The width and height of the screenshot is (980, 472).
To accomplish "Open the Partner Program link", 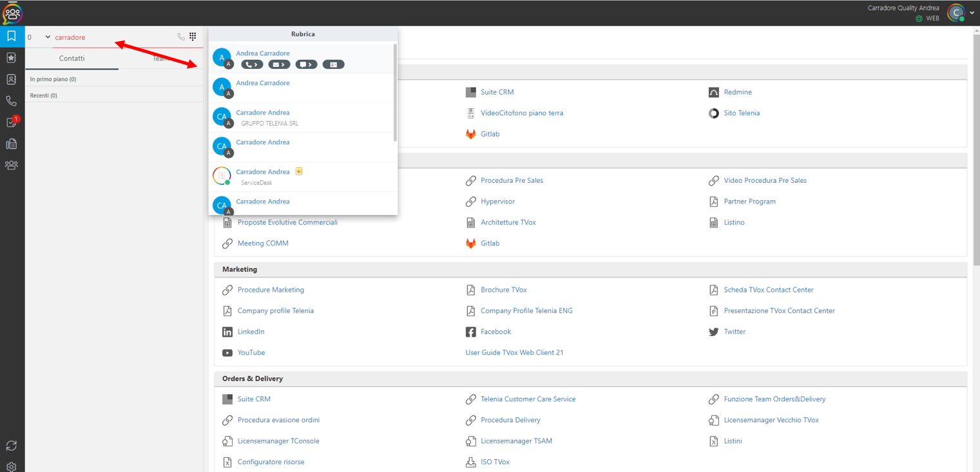I will point(749,202).
